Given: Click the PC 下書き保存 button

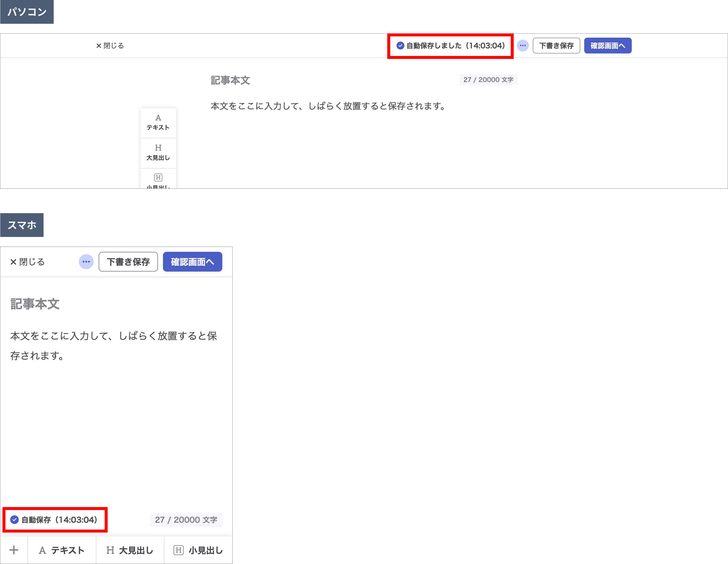Looking at the screenshot, I should point(556,46).
